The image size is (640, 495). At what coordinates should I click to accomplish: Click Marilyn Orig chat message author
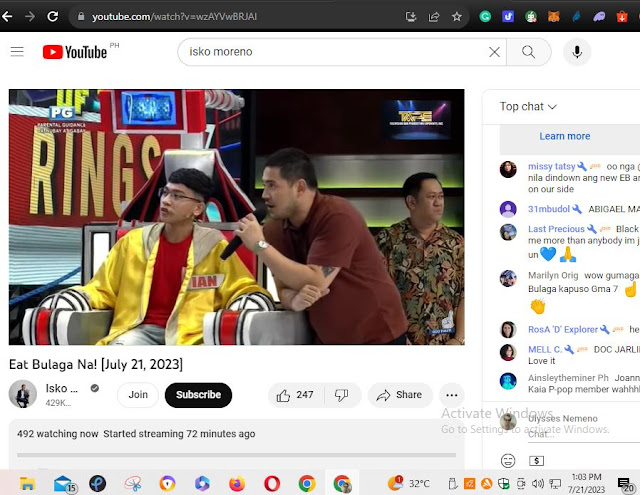click(553, 275)
